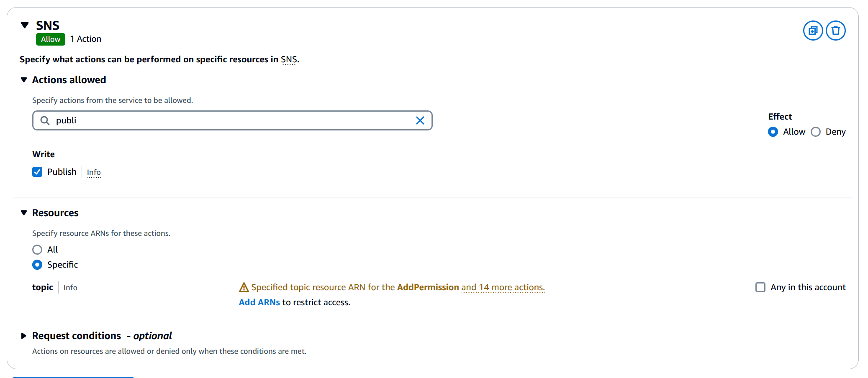This screenshot has height=378, width=868.
Task: Collapse the Actions allowed section
Action: [24, 80]
